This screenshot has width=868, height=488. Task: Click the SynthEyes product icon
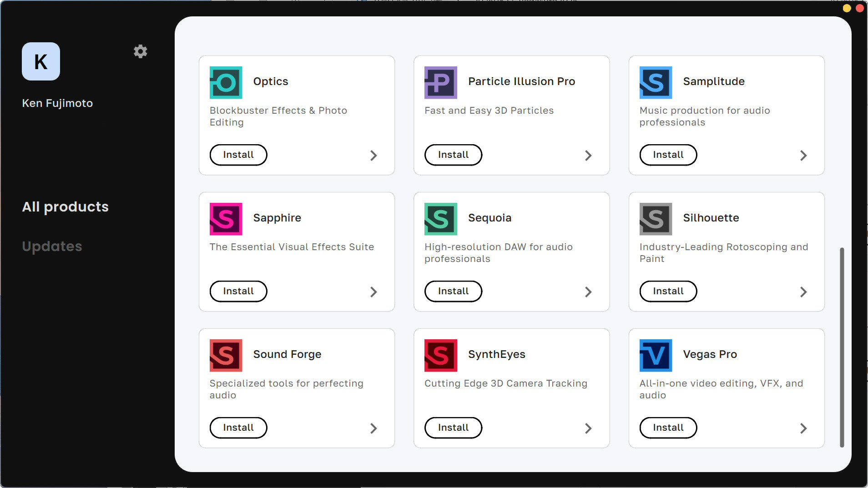(x=441, y=356)
